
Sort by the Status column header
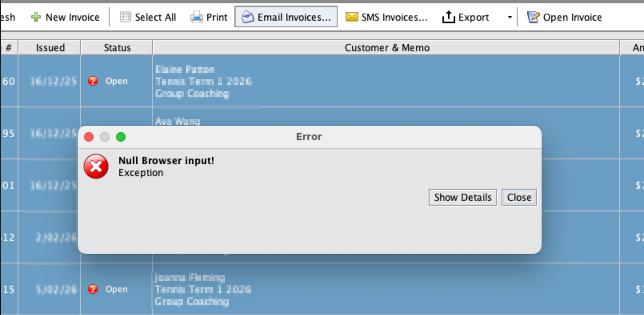(117, 48)
